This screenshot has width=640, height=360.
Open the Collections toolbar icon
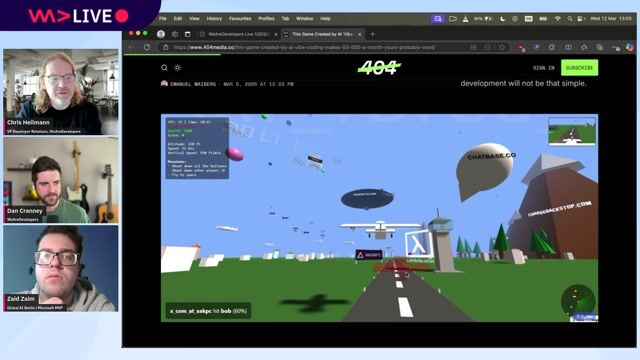pos(600,47)
